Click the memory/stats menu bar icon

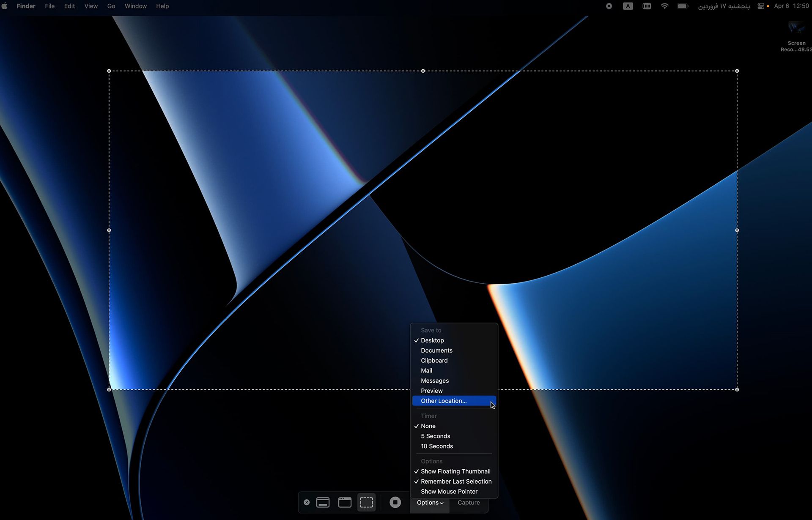click(647, 6)
